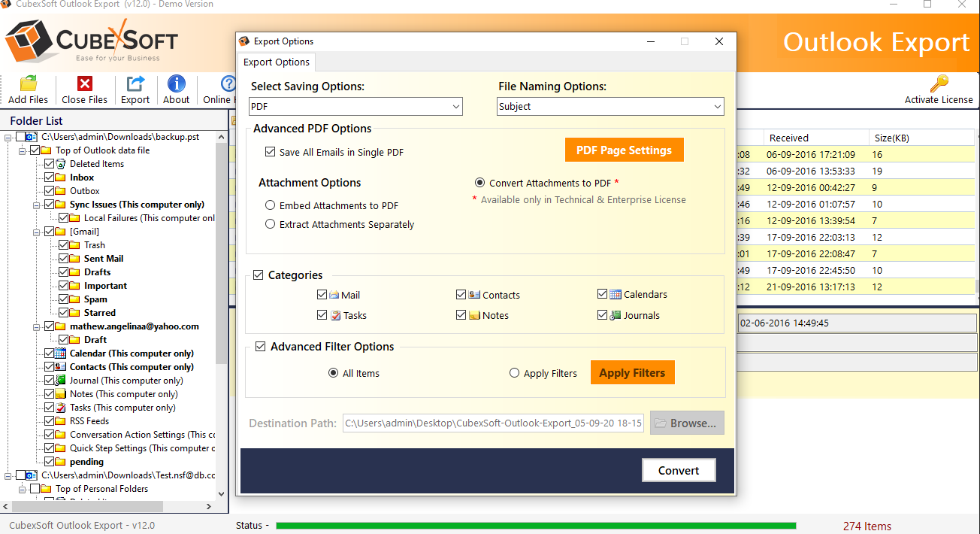Click the Tasks category icon in dialog

tap(335, 315)
